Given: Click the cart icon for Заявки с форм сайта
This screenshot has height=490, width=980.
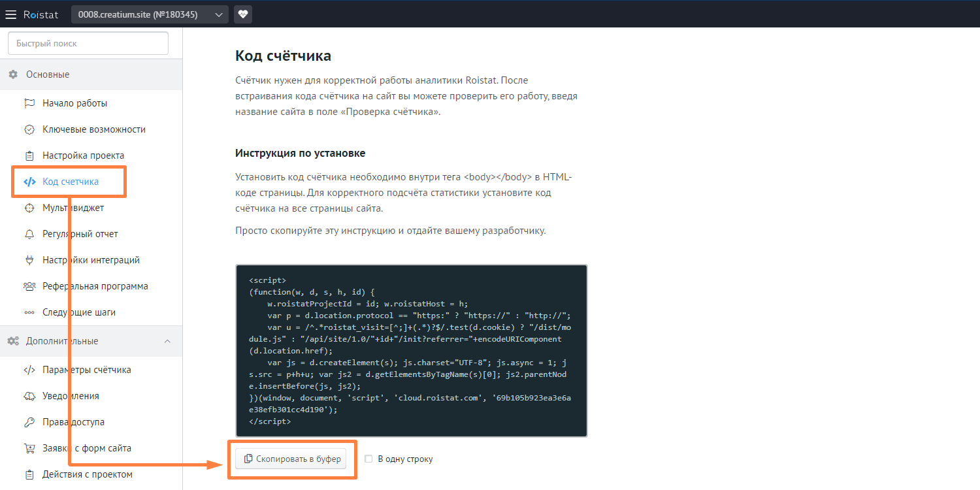Looking at the screenshot, I should (29, 448).
